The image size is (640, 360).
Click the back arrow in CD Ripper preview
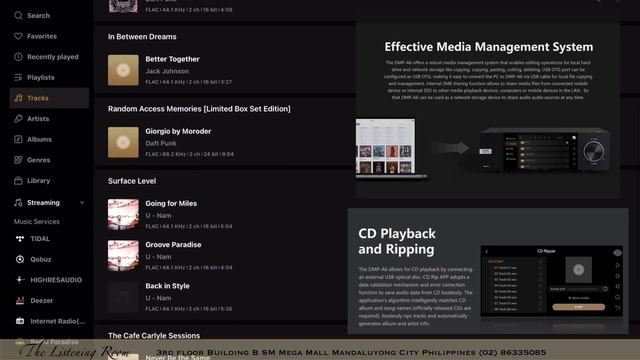pos(487,251)
